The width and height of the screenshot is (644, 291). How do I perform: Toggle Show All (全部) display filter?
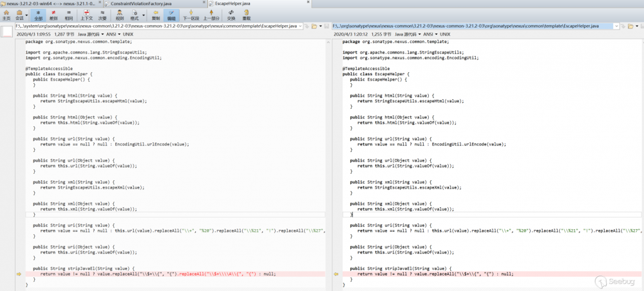39,15
